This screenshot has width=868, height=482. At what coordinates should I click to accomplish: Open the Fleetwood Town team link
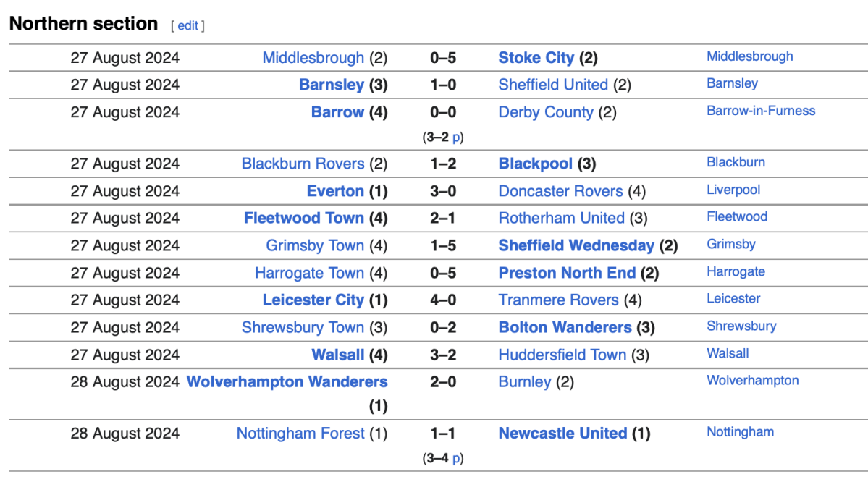(x=304, y=218)
